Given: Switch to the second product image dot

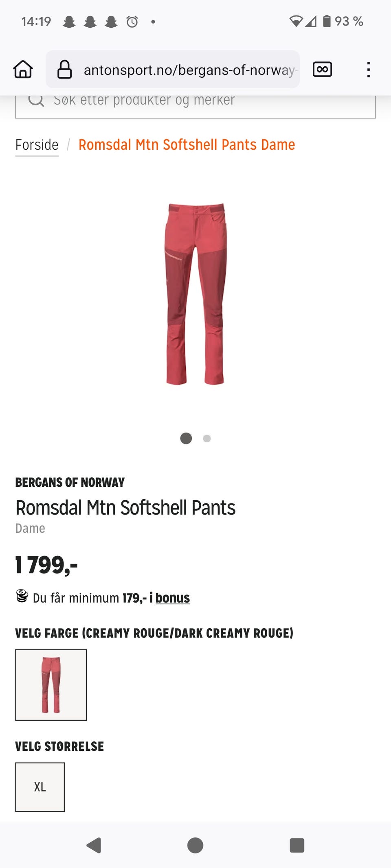Looking at the screenshot, I should click(x=207, y=438).
